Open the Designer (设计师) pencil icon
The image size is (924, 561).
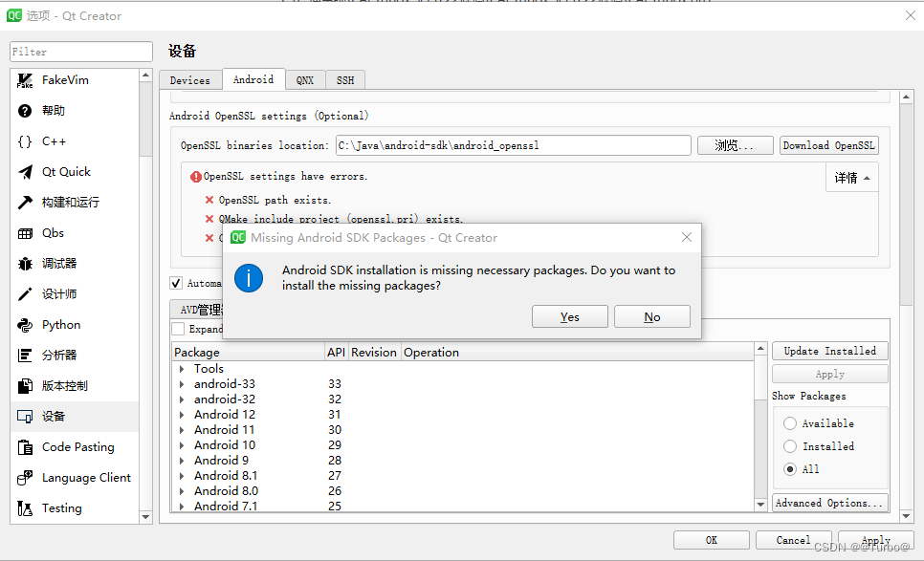25,294
